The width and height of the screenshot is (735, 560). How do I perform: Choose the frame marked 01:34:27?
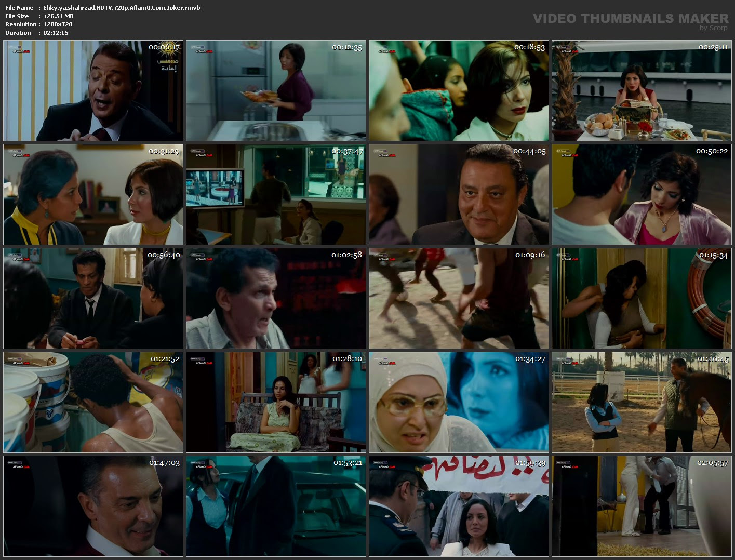point(459,403)
